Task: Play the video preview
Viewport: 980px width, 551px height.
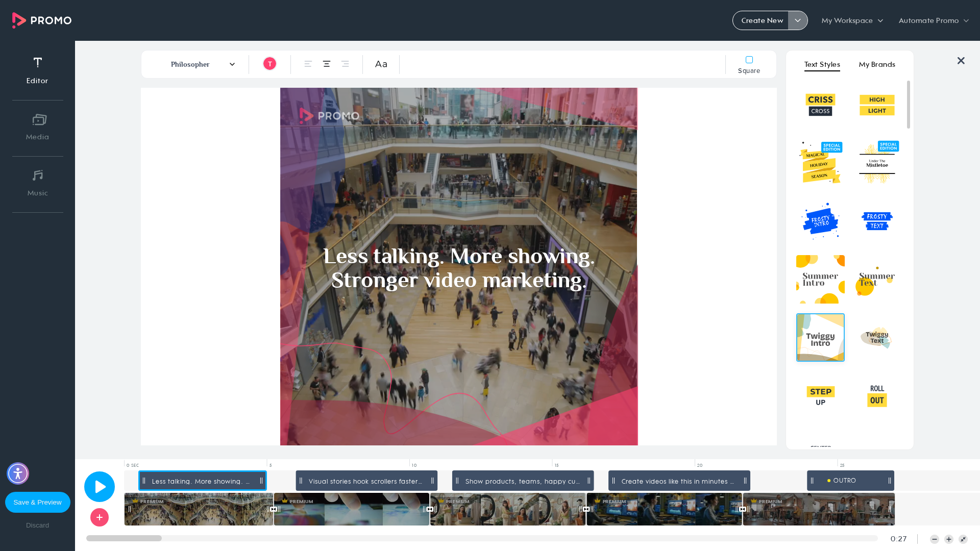Action: coord(100,487)
